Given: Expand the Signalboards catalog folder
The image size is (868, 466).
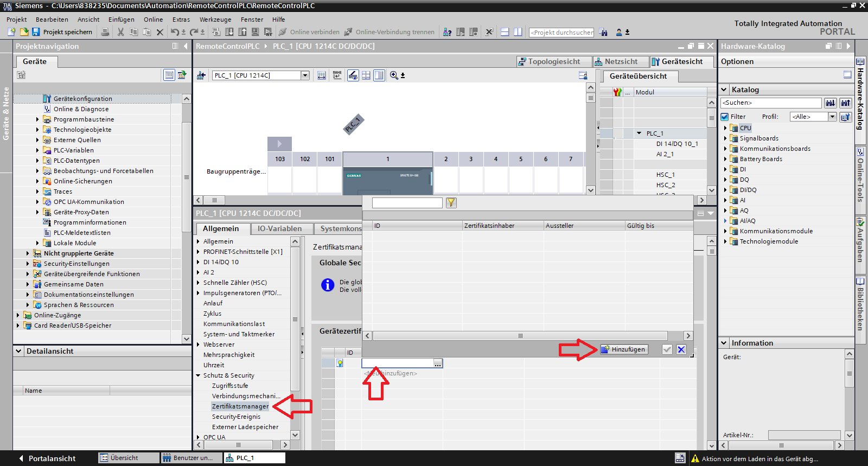Looking at the screenshot, I should (x=725, y=138).
